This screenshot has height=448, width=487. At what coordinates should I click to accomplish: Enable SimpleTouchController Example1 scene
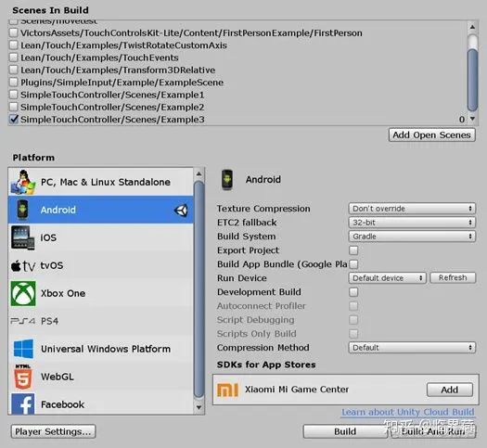point(14,95)
